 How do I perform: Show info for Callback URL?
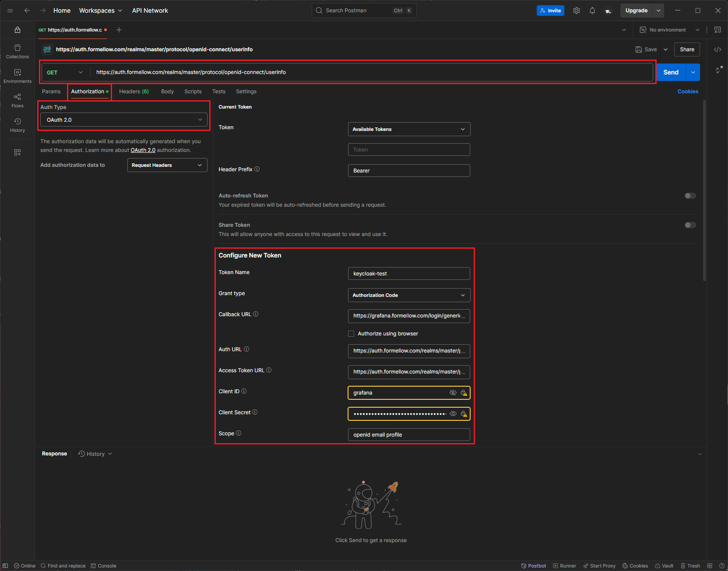coord(256,314)
